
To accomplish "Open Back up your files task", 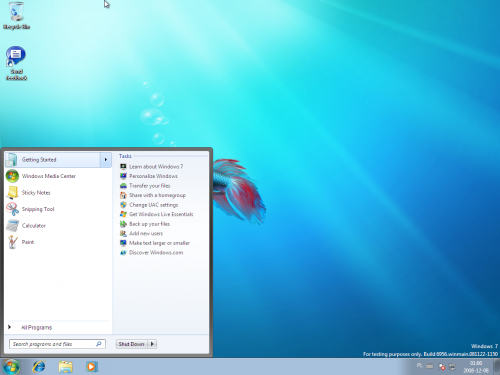I will click(x=149, y=224).
